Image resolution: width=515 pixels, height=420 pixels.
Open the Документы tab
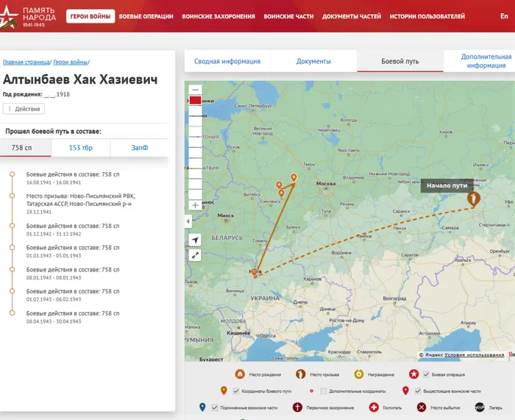pos(313,62)
